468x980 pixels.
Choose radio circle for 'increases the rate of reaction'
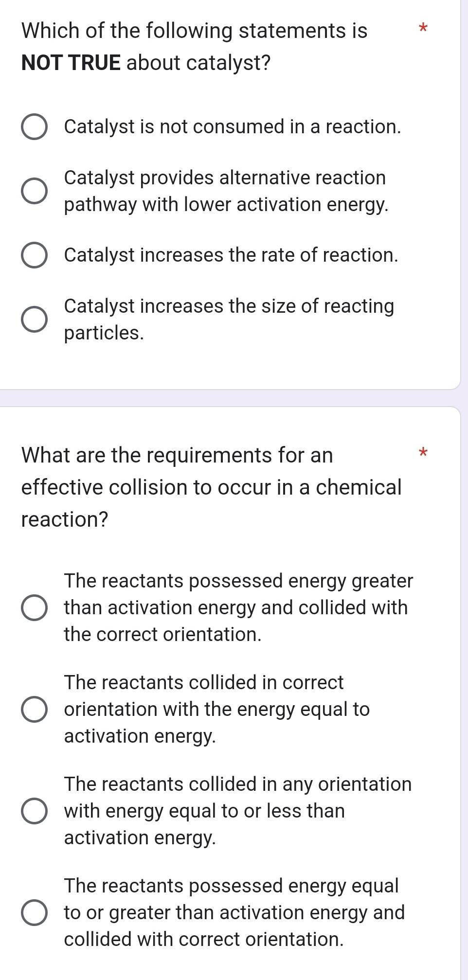(x=35, y=256)
